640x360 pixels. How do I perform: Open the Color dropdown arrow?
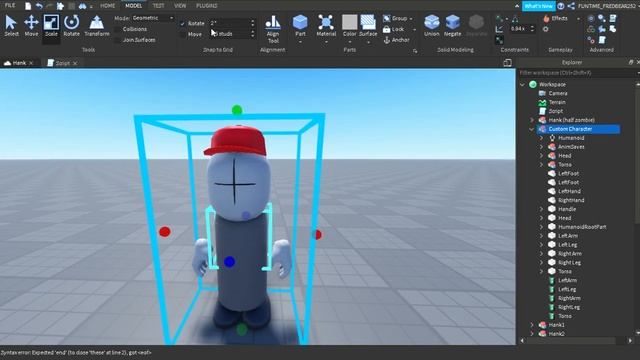(x=349, y=42)
